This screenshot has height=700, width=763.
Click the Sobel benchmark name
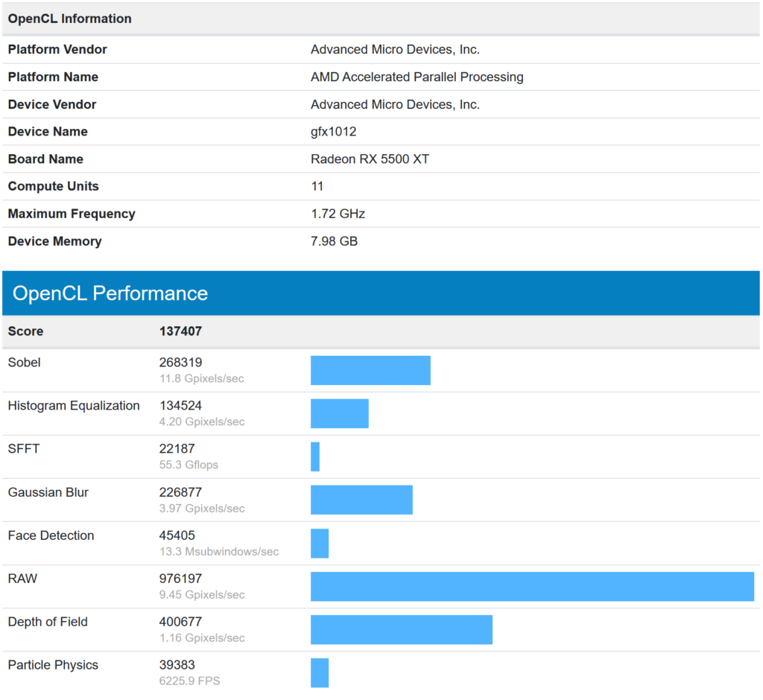[x=25, y=363]
